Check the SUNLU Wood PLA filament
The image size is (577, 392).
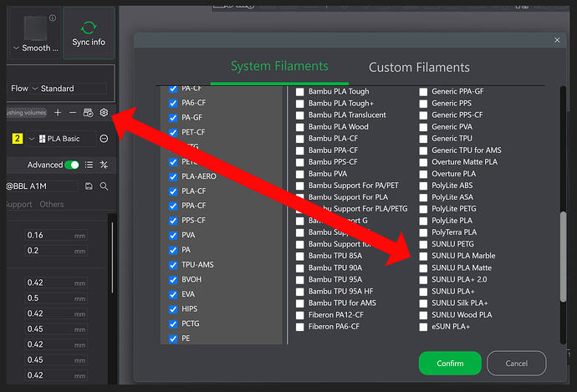(x=423, y=315)
